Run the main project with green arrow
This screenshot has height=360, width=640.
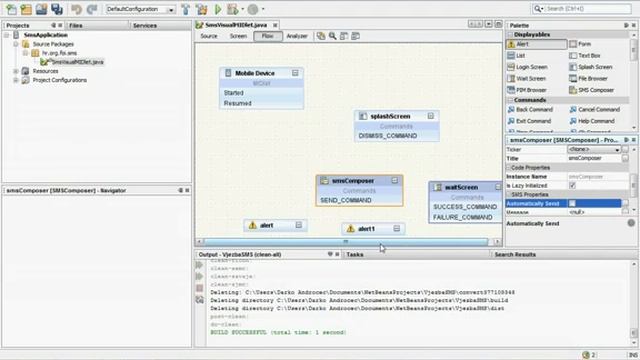point(218,9)
